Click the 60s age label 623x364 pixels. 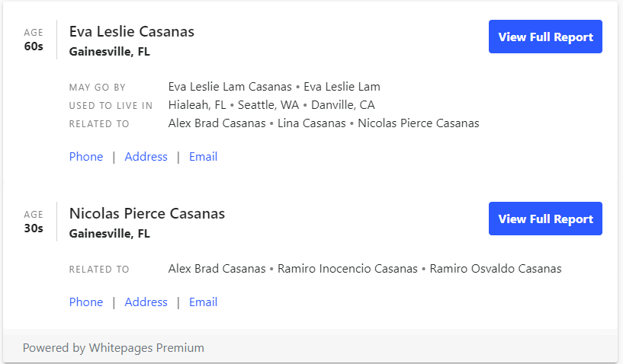click(x=34, y=46)
